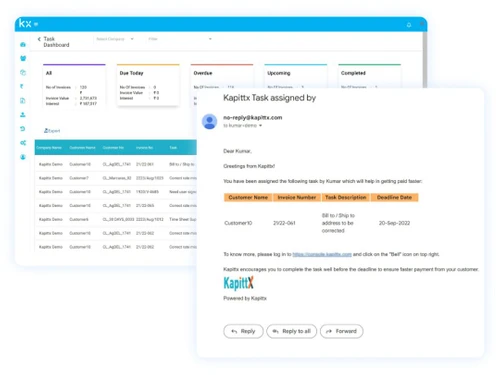Sort by Task column header

(x=173, y=147)
